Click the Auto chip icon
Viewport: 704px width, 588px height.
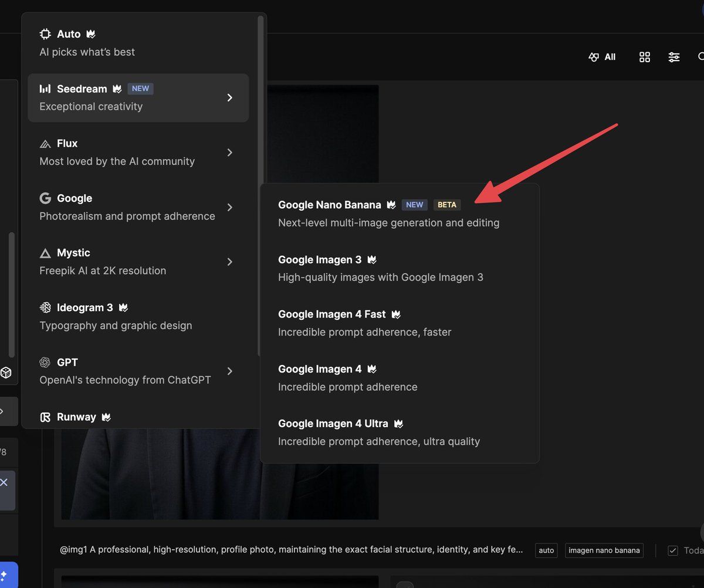tap(45, 34)
